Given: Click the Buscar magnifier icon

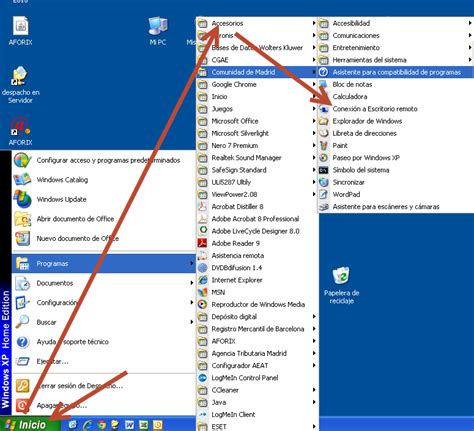Looking at the screenshot, I should tap(22, 322).
